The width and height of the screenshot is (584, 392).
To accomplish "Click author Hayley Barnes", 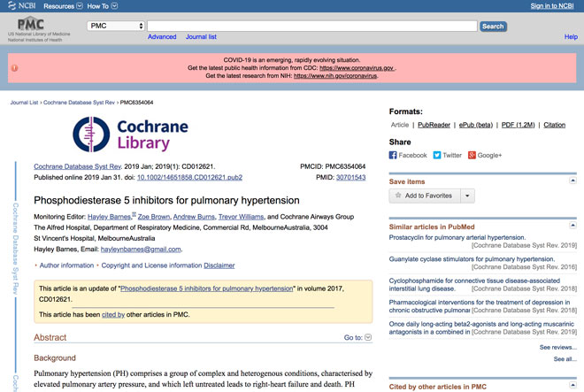I will [x=109, y=217].
